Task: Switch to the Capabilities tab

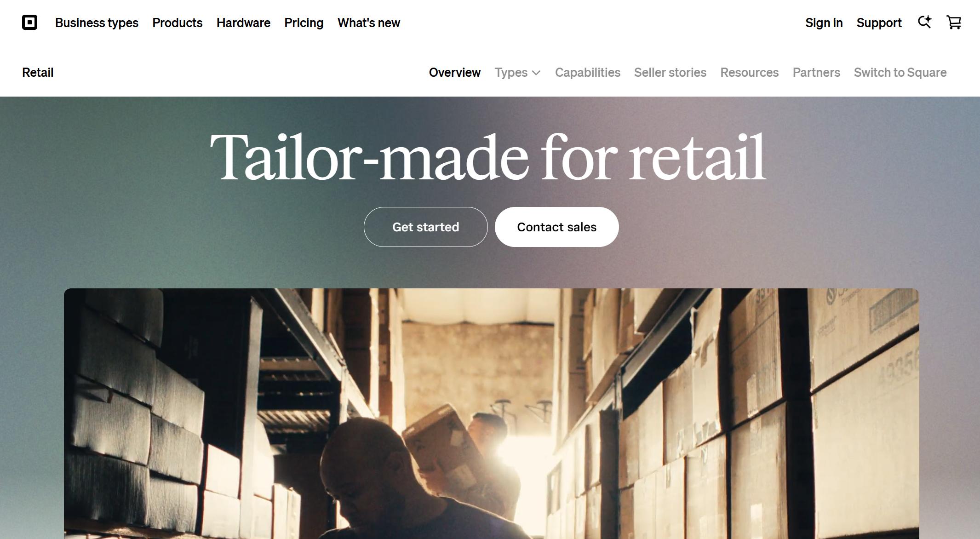Action: (x=588, y=73)
